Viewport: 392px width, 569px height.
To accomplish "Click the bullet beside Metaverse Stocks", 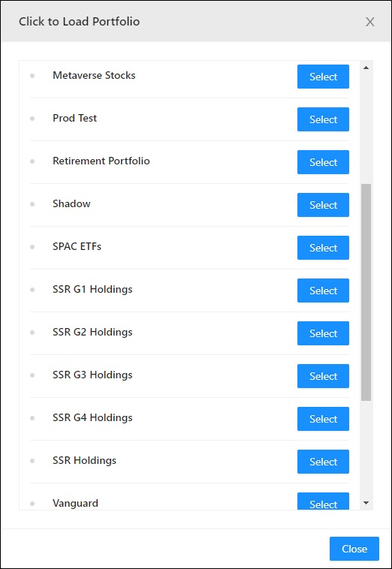I will tap(32, 76).
